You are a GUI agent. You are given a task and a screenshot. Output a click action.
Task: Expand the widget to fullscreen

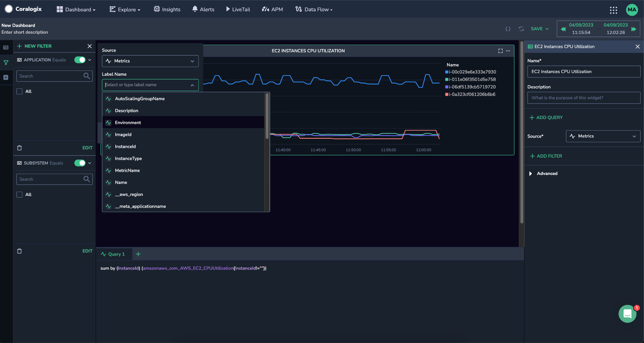pyautogui.click(x=500, y=51)
